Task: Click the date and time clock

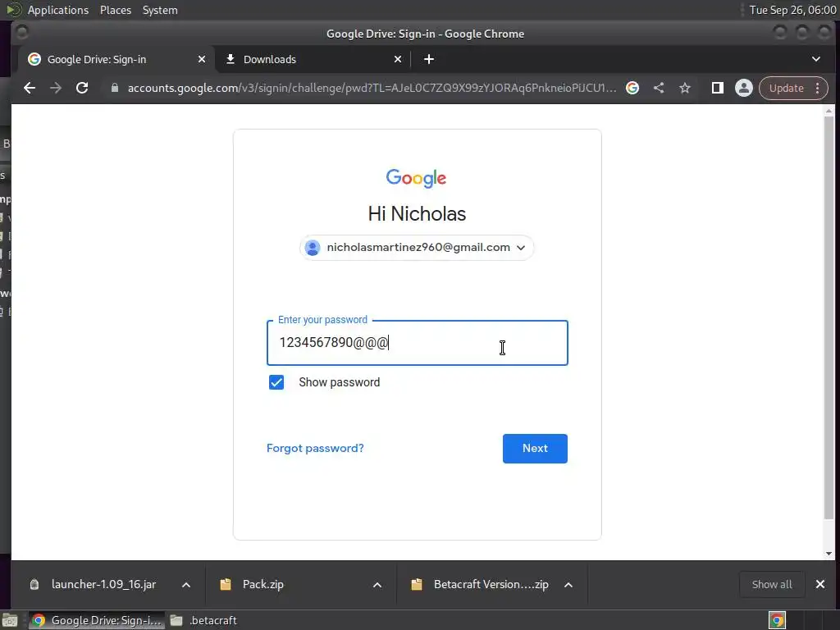Action: 792,10
